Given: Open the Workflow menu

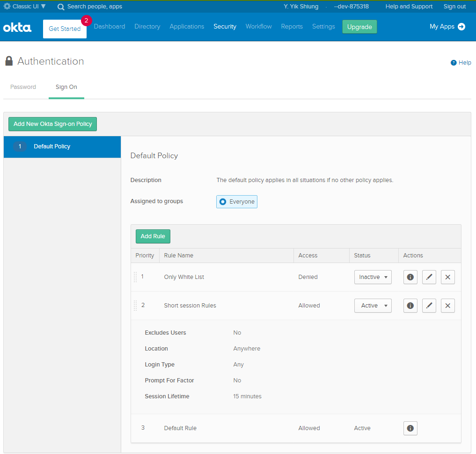Looking at the screenshot, I should [259, 26].
